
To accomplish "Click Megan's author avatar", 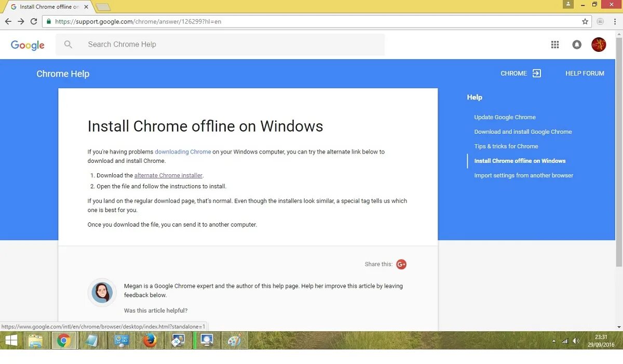I will [102, 292].
